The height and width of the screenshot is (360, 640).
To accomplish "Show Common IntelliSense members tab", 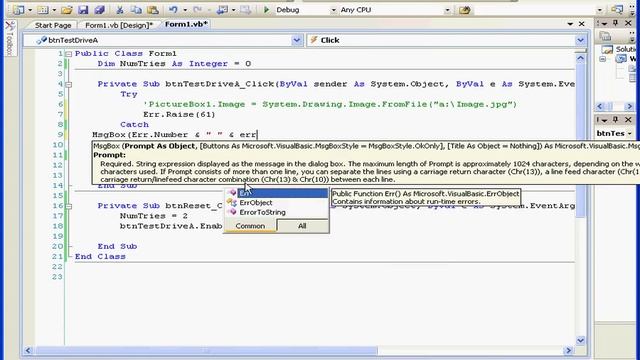I will coord(250,226).
